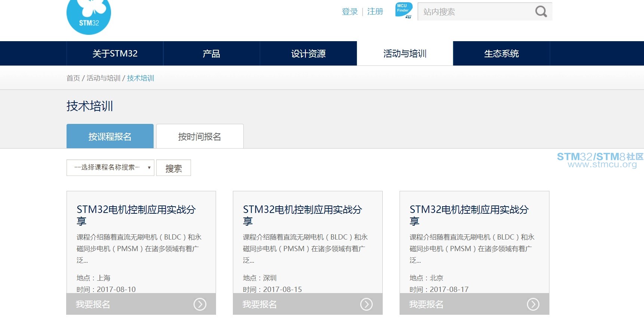This screenshot has width=644, height=323.
Task: Open the 生态系统 menu
Action: 502,54
